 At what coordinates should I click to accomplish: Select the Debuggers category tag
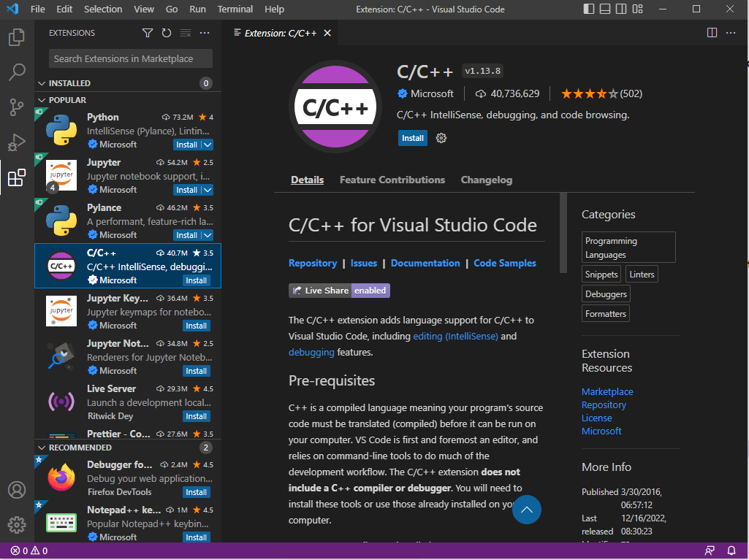pos(606,294)
